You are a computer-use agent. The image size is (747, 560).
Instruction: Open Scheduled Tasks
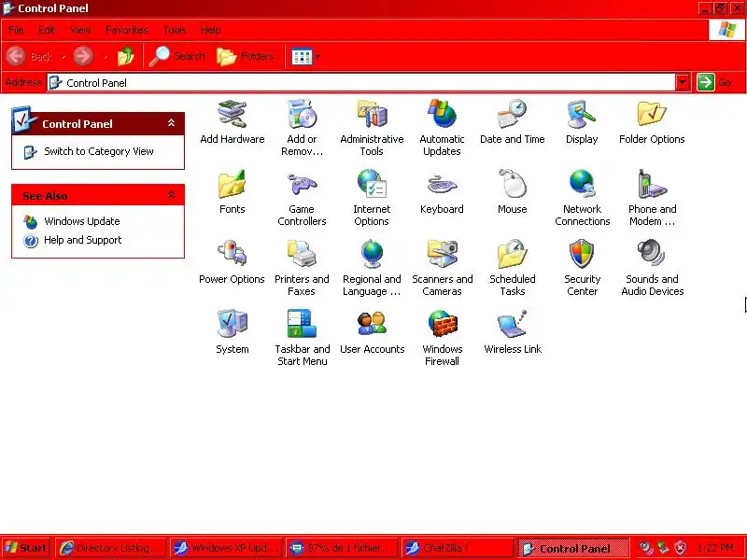(x=512, y=268)
